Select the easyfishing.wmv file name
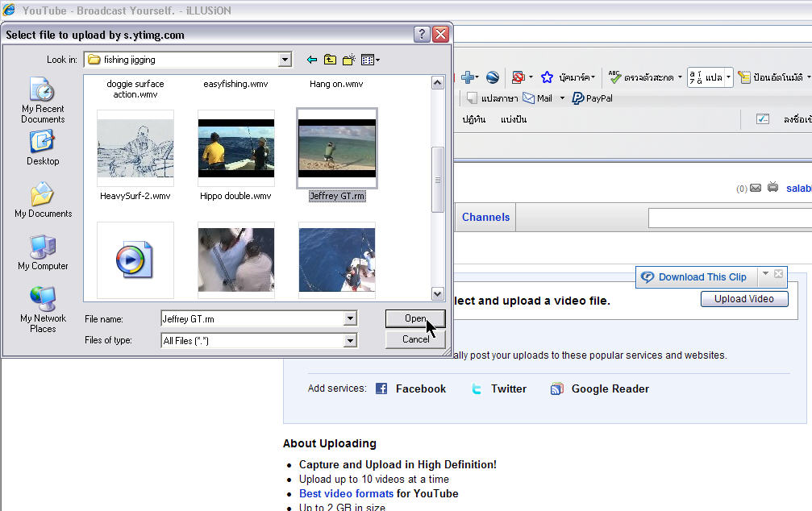Image resolution: width=812 pixels, height=511 pixels. tap(235, 84)
